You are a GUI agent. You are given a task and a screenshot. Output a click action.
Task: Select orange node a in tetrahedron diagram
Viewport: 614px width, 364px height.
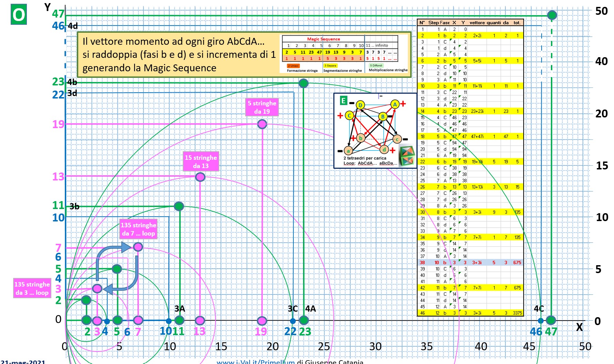[x=349, y=151]
